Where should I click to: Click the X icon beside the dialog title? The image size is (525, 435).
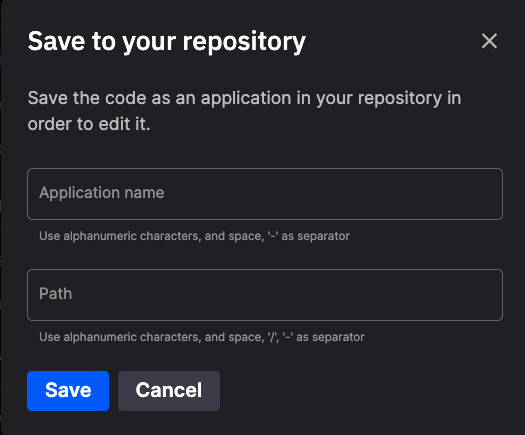489,41
